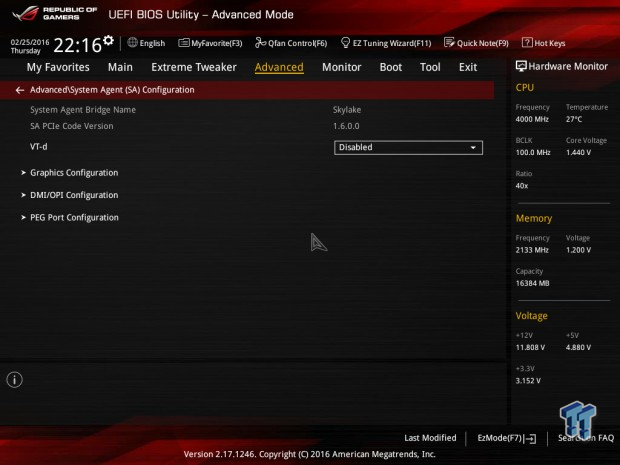Click the Ratio 40x value
Image resolution: width=620 pixels, height=465 pixels.
pos(522,186)
